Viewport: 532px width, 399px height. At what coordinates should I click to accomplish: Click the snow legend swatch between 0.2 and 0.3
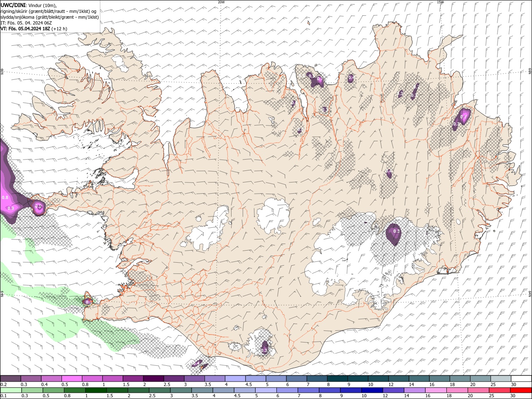coord(10,379)
